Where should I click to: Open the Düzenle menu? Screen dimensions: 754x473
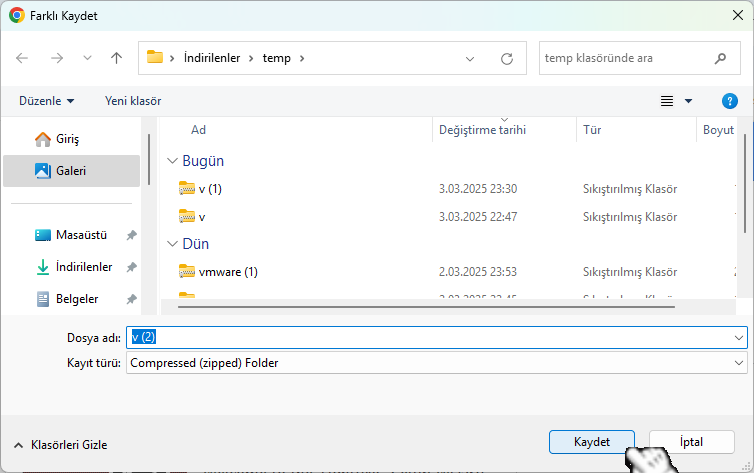46,101
